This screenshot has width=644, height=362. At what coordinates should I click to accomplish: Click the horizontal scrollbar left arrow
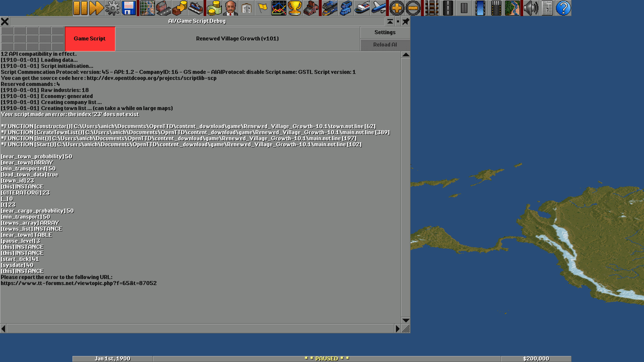pos(3,329)
